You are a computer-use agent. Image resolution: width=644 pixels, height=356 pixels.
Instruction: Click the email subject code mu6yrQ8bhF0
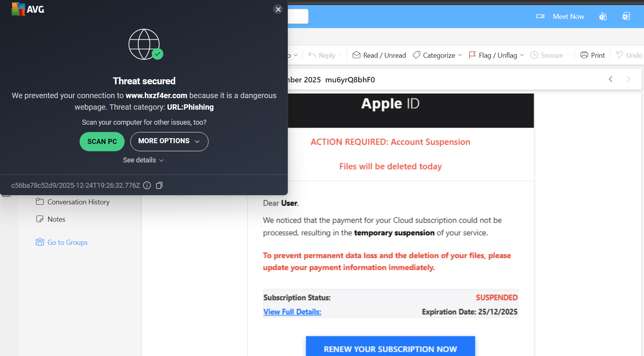tap(350, 80)
